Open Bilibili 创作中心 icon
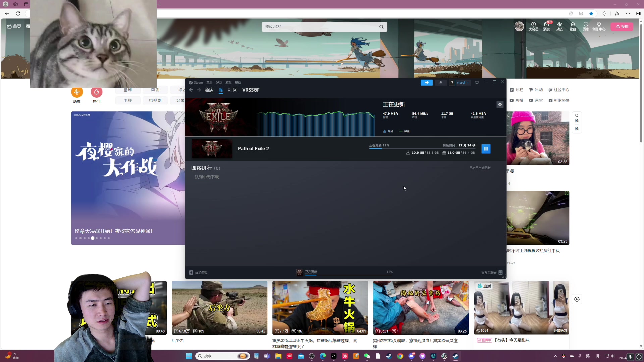The height and width of the screenshot is (362, 644). pos(599,26)
